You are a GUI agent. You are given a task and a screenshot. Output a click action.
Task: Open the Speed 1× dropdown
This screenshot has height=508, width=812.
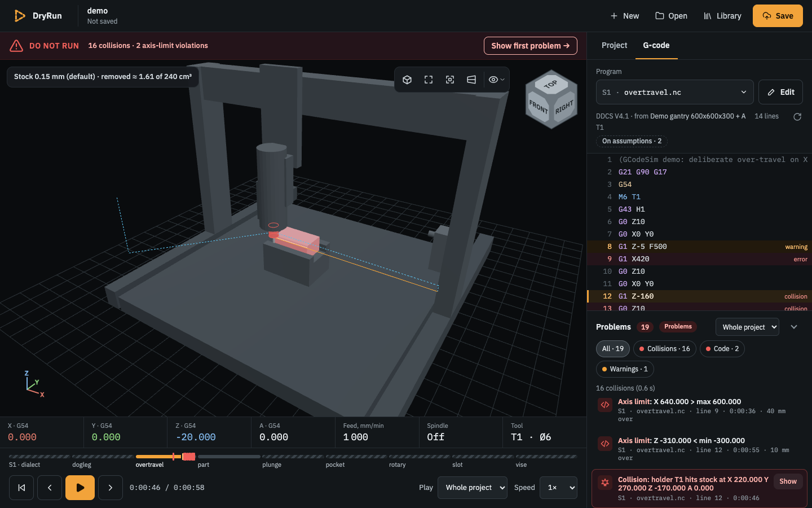558,488
